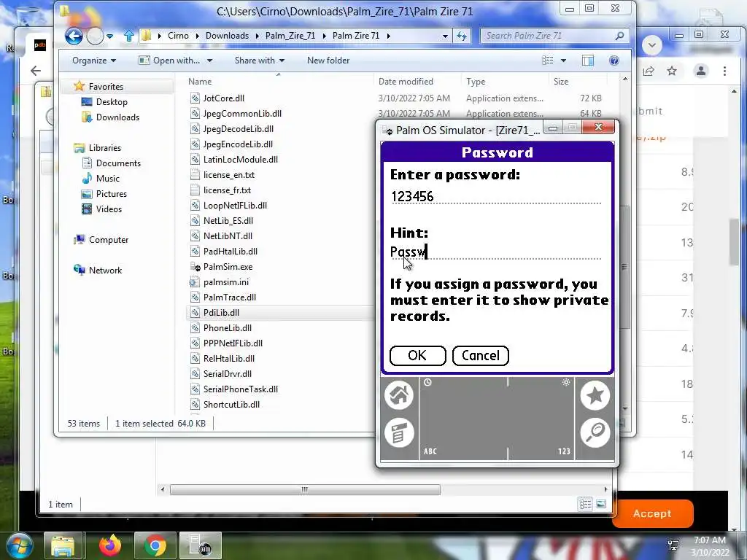Click the Downloads breadcrumb in address bar
This screenshot has width=747, height=560.
click(227, 36)
